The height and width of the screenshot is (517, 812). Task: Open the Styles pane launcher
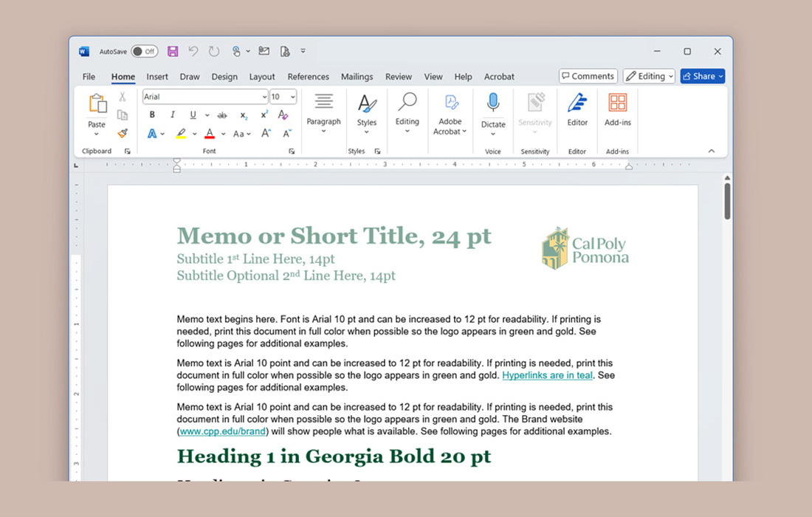tap(377, 151)
